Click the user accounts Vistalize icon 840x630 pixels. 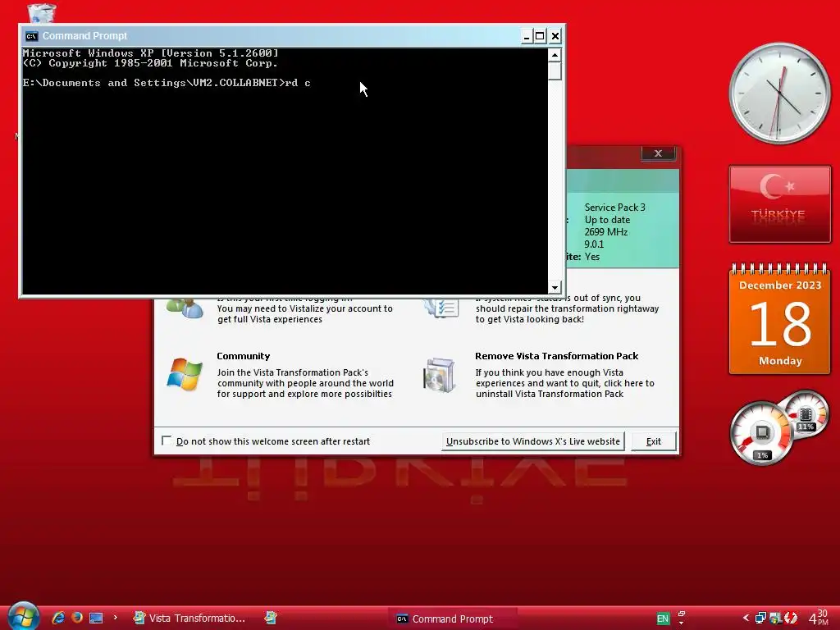[x=185, y=308]
